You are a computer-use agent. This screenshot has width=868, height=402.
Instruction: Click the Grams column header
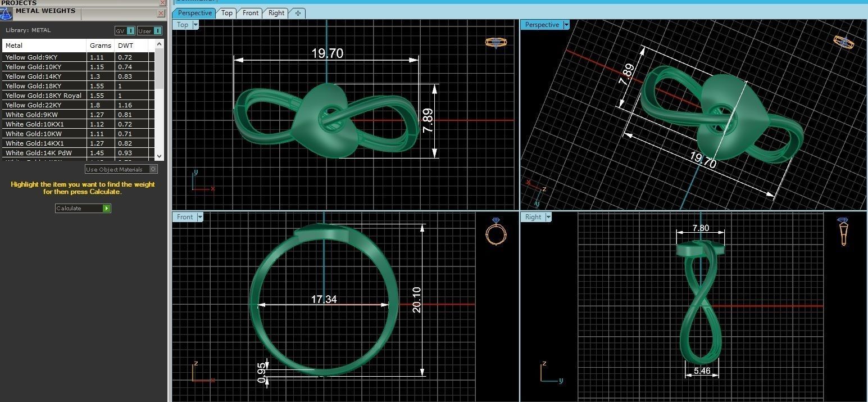pos(101,46)
